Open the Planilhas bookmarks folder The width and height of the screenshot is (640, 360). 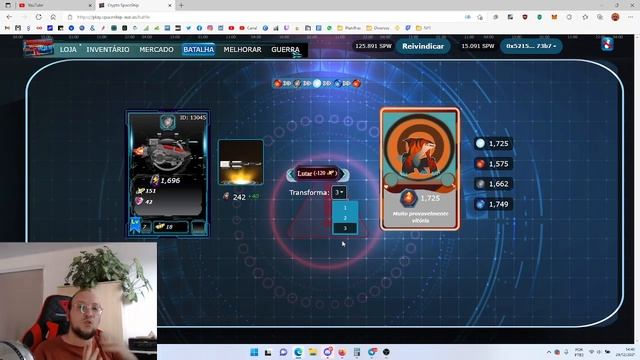[x=349, y=28]
